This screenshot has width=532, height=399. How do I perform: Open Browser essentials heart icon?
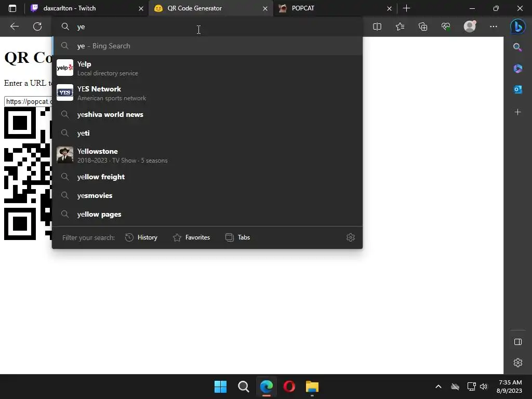tap(446, 26)
